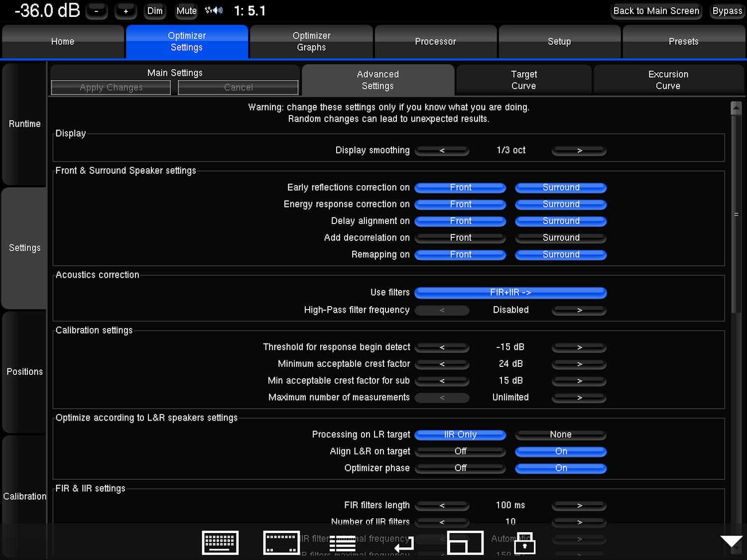Image resolution: width=747 pixels, height=560 pixels.
Task: Hide the bottom bar with the down triangle
Action: (731, 541)
